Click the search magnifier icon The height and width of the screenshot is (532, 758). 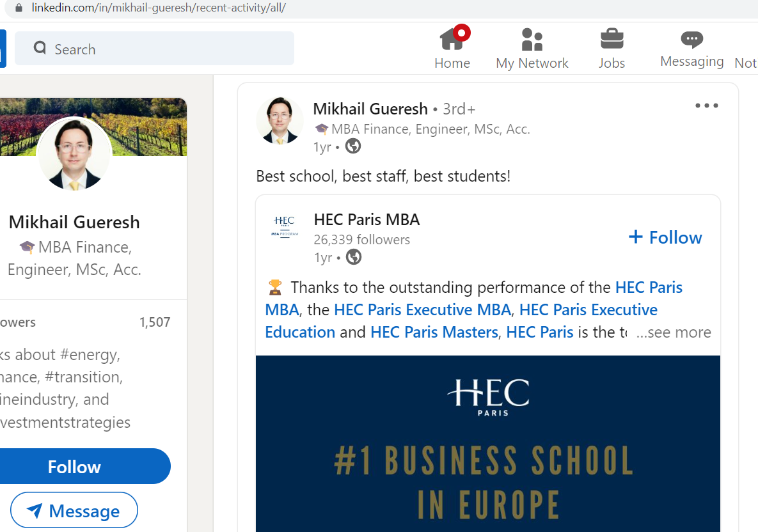click(40, 48)
